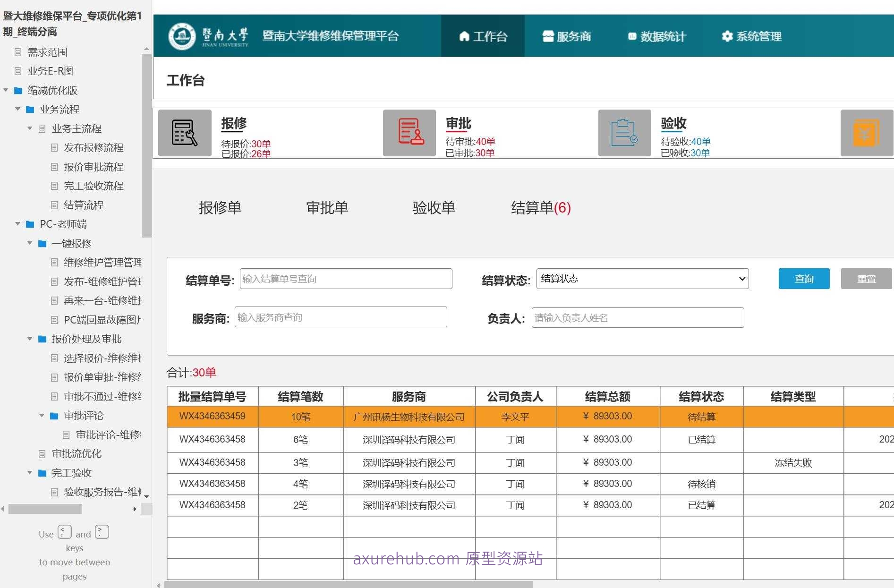Open the 验收服务报告 page

(x=102, y=492)
